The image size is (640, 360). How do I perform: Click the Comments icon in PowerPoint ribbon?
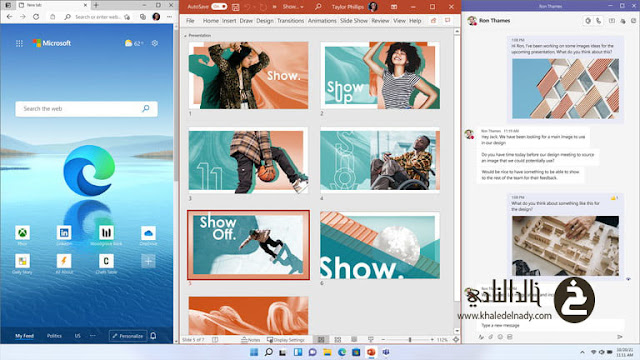[x=448, y=20]
